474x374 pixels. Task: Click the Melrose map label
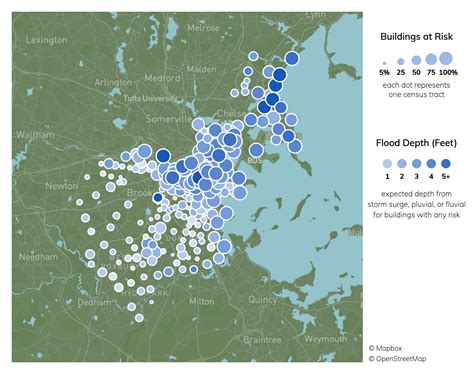(x=203, y=28)
